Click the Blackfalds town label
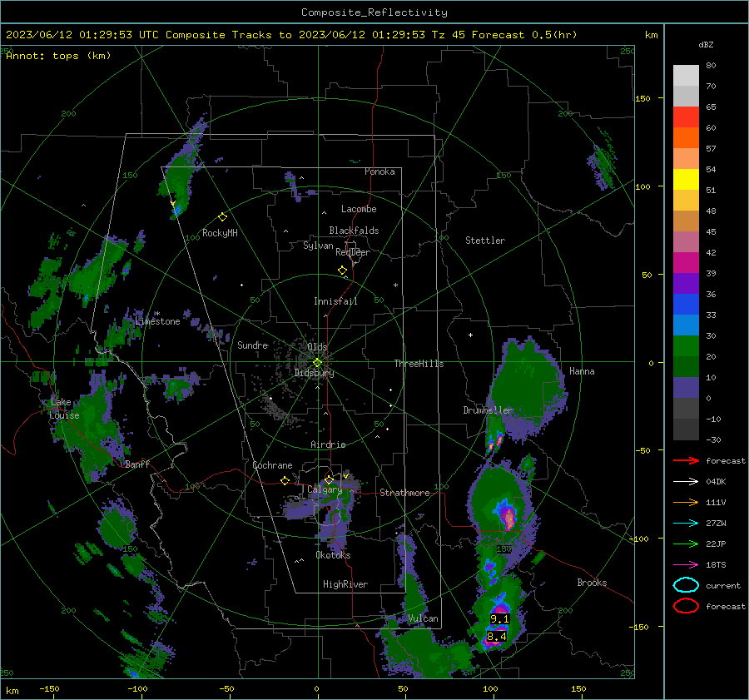Viewport: 749px width, 700px height. pyautogui.click(x=354, y=231)
